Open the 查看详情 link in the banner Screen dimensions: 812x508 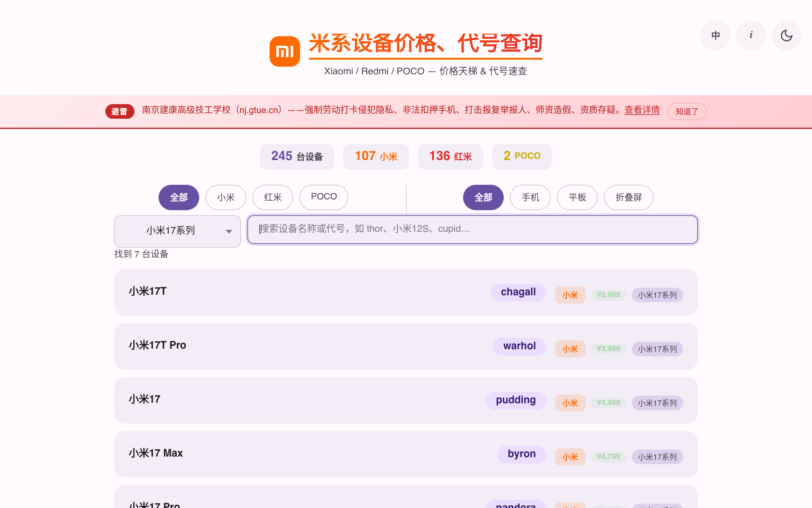tap(642, 110)
